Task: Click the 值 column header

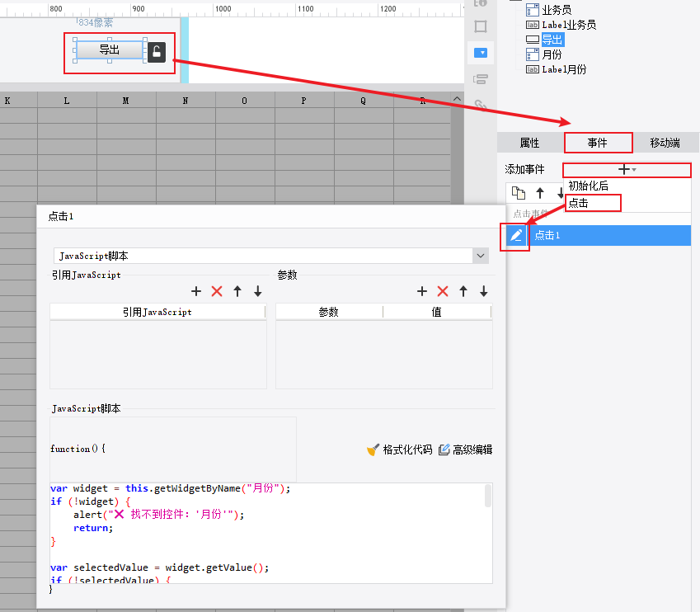Action: point(437,313)
